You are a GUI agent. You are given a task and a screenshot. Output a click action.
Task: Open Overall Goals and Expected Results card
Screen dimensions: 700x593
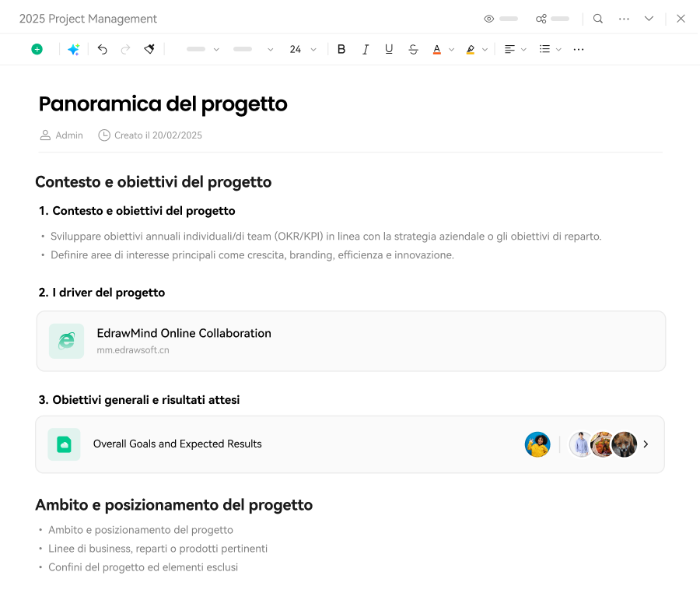(x=177, y=444)
